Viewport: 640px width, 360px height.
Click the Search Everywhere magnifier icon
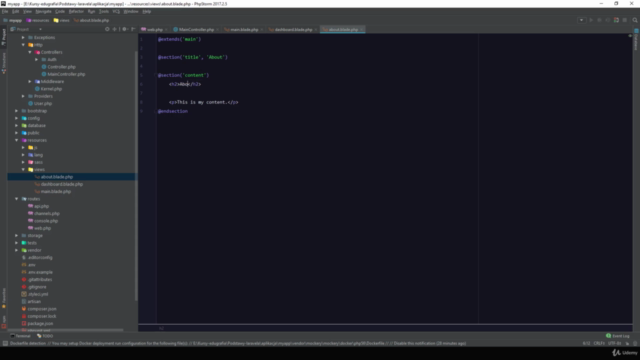(635, 20)
